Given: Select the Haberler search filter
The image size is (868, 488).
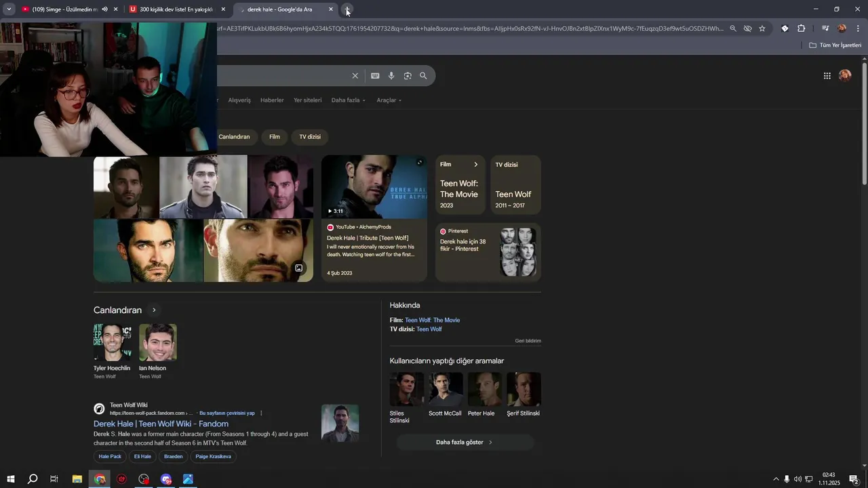Looking at the screenshot, I should pyautogui.click(x=272, y=100).
